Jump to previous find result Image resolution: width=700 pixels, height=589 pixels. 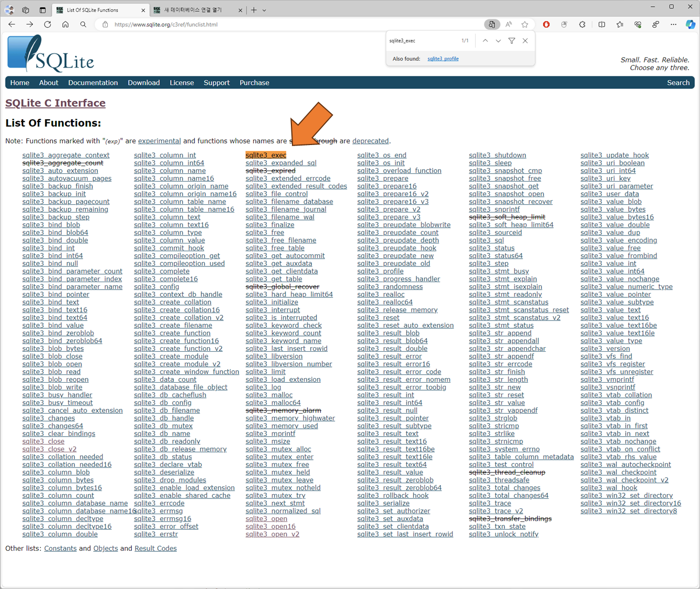485,41
